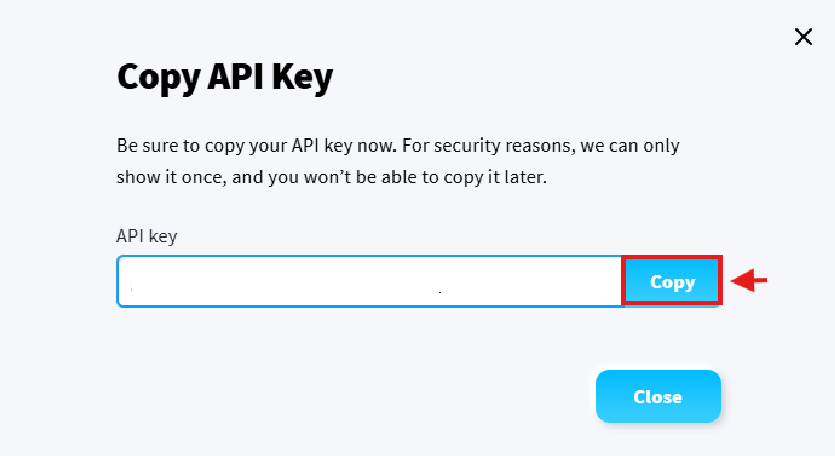Viewport: 835px width, 456px height.
Task: Click the word "Copy" in the title
Action: pyautogui.click(x=157, y=78)
